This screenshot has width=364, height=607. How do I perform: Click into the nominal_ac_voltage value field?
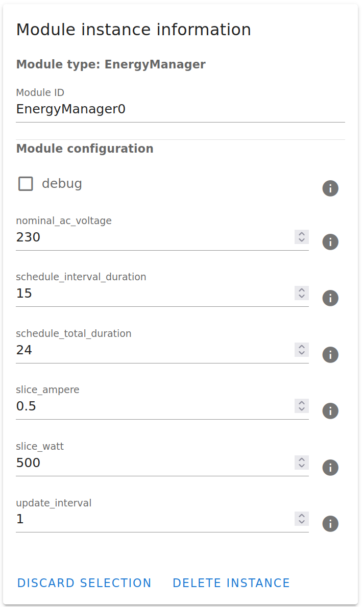[x=153, y=237]
